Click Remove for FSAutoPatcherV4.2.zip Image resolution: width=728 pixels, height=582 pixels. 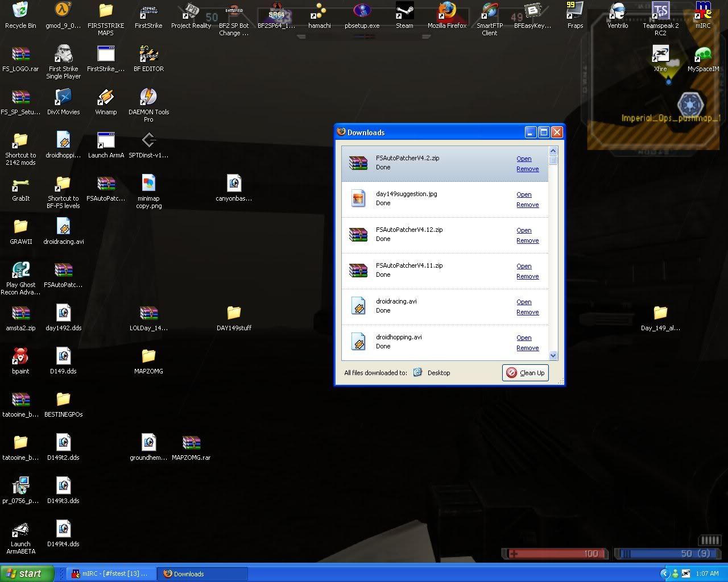527,169
